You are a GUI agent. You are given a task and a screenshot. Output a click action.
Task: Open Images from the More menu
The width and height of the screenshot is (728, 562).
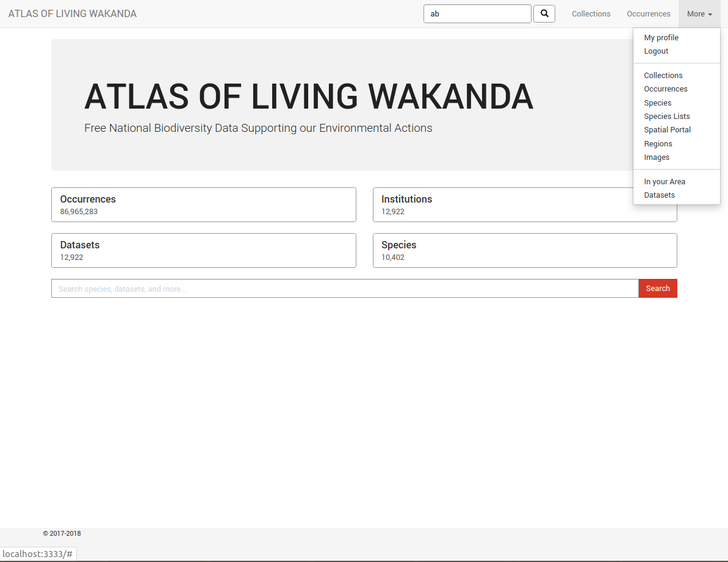[x=657, y=157]
